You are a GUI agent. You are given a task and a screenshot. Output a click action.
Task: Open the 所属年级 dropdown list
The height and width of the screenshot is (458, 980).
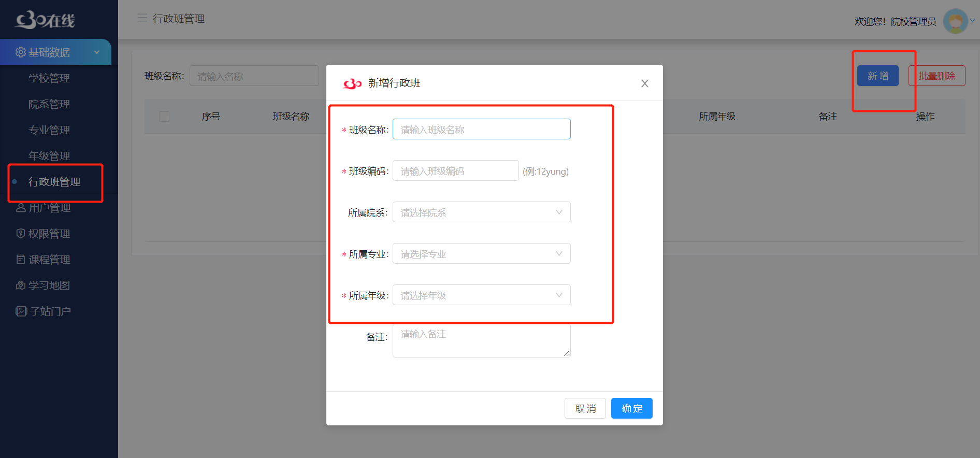click(481, 295)
